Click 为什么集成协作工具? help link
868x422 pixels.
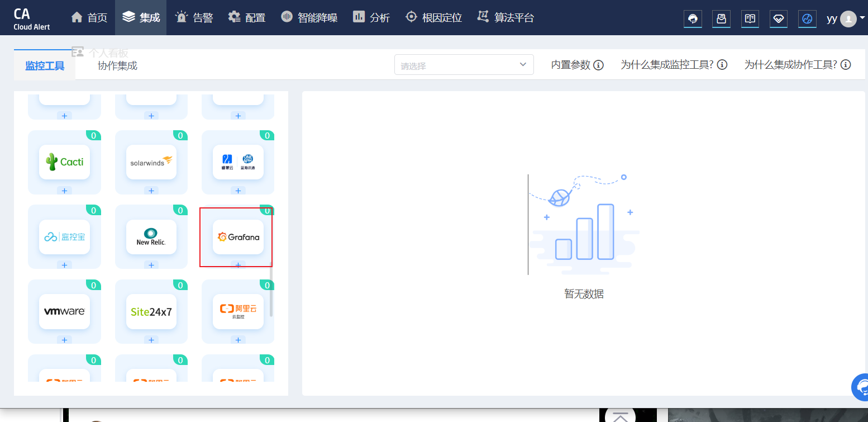coord(797,65)
